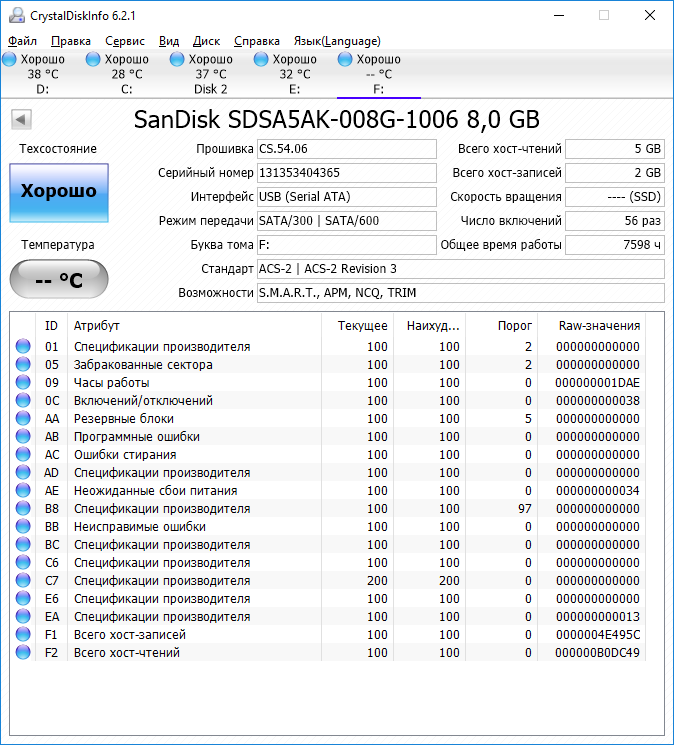
Task: Click status orb for Включений/отключений row
Action: (23, 401)
